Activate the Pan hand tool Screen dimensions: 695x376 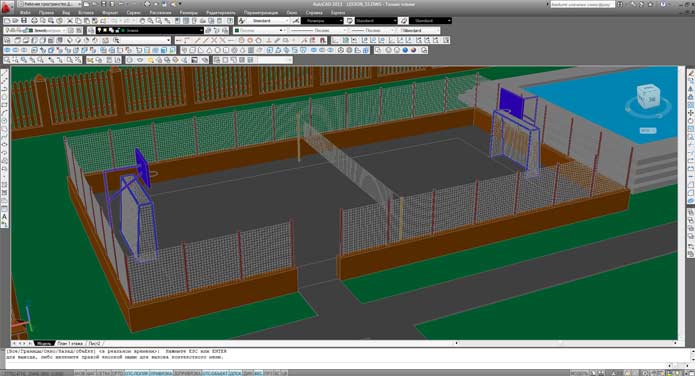(x=142, y=21)
